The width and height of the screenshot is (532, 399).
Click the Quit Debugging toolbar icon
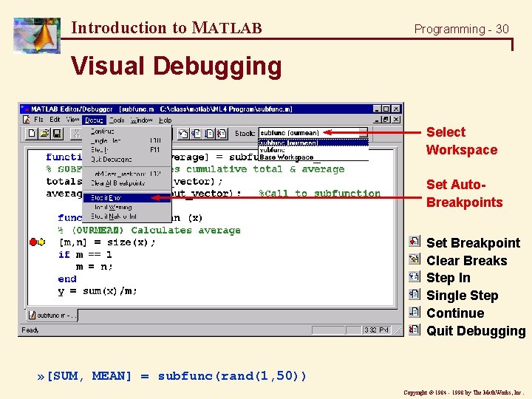(222, 134)
